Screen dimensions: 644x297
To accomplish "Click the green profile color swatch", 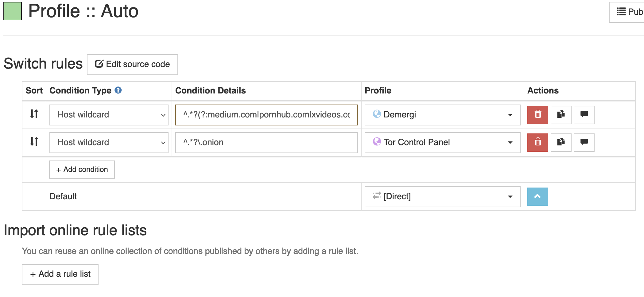I will click(13, 11).
